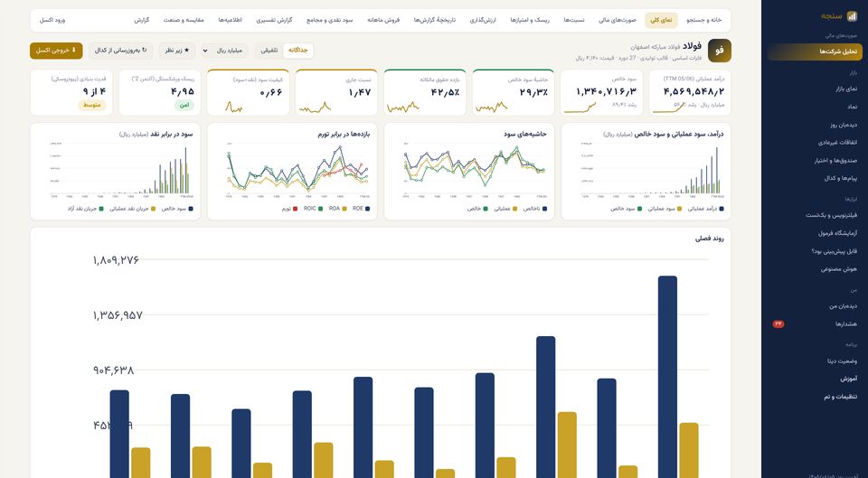Click the chevron arrow of unit selector
868x478 pixels.
click(x=206, y=51)
